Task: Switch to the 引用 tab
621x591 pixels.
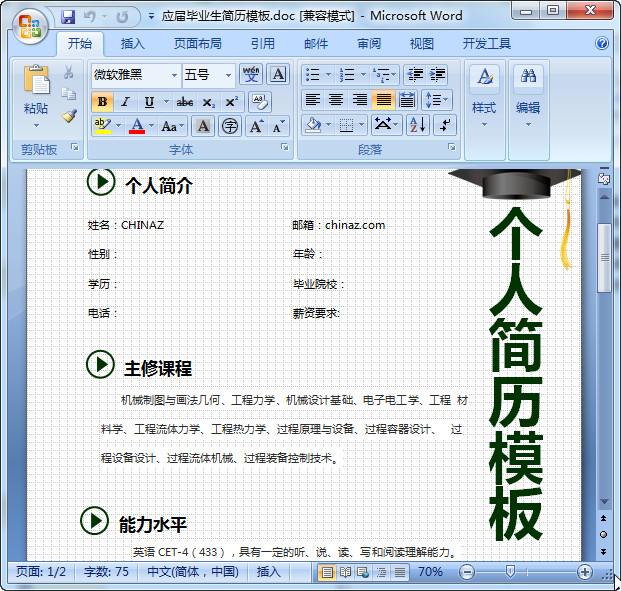Action: coord(263,44)
